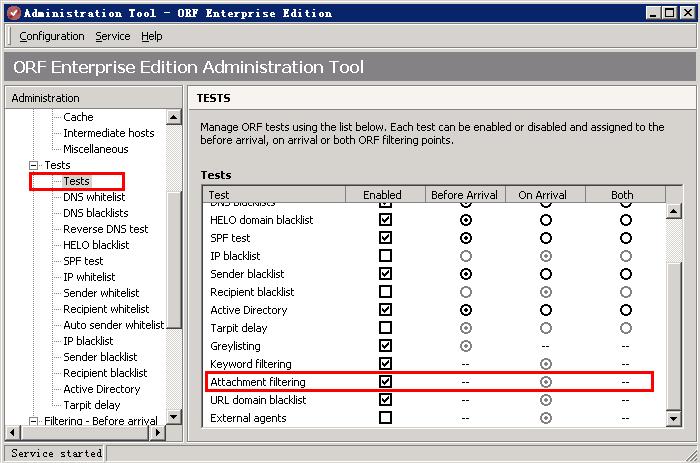
Task: Select Tests in the Administration tree
Action: click(76, 181)
